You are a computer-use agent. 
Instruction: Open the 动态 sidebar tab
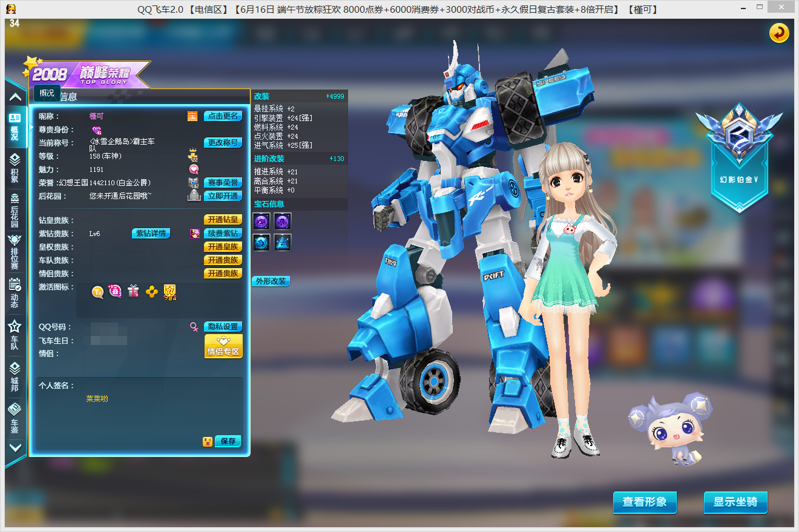15,293
